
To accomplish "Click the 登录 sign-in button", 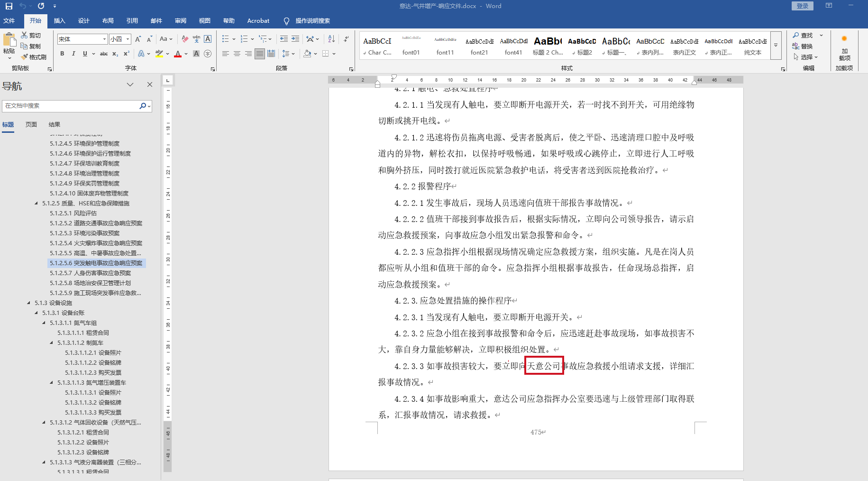I will (x=803, y=6).
